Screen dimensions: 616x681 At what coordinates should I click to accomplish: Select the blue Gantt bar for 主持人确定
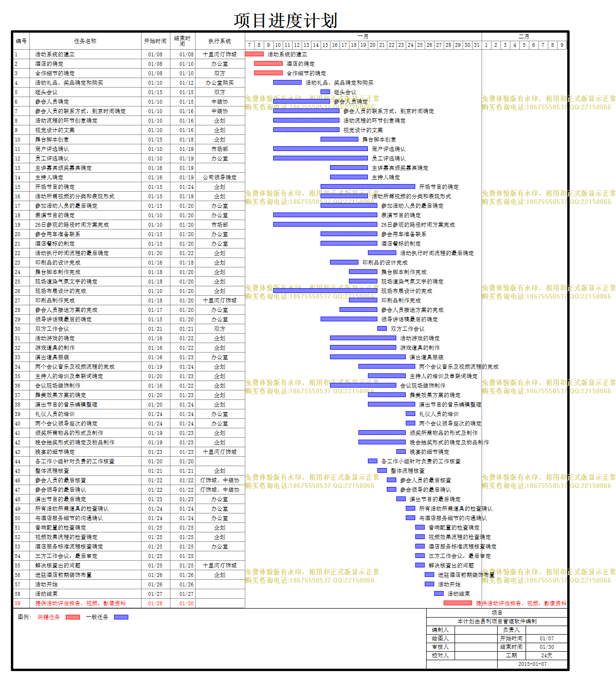pyautogui.click(x=349, y=177)
